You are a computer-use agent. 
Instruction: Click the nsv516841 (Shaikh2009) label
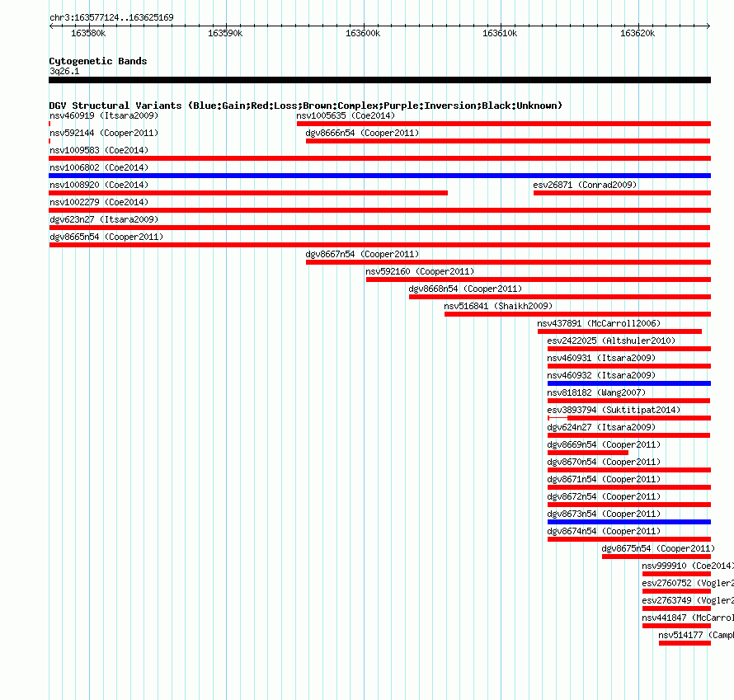pos(498,306)
